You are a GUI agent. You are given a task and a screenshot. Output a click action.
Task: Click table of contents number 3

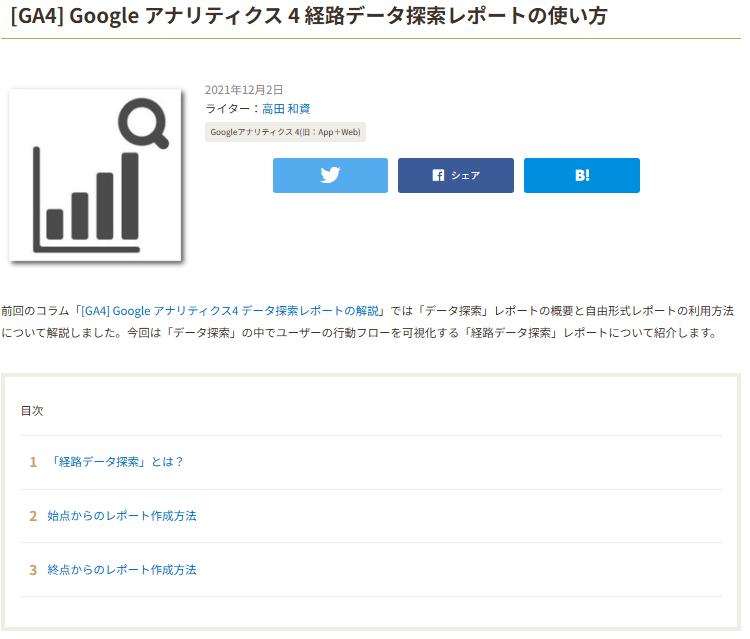tap(33, 570)
